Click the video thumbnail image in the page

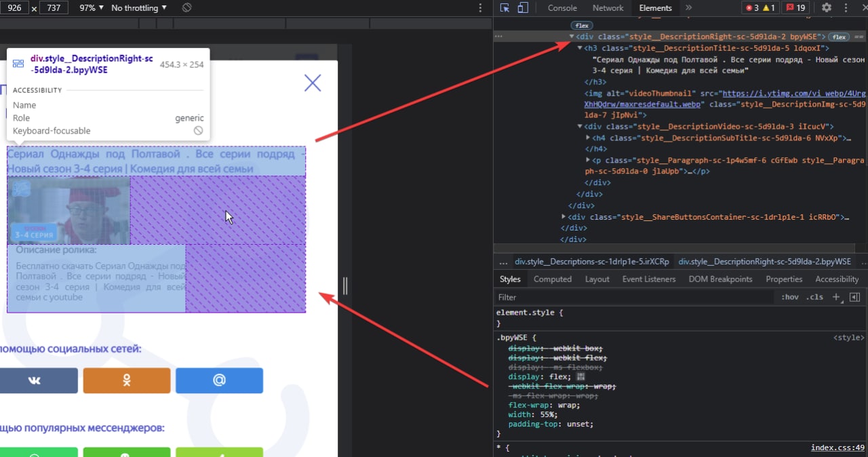coord(68,210)
